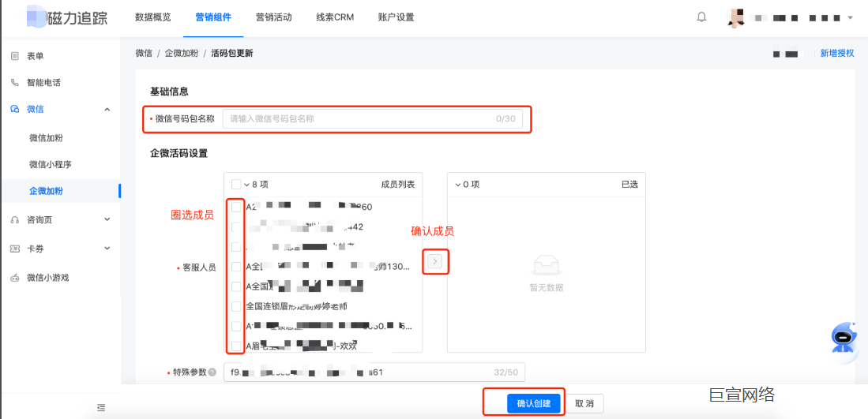Switch to the 营销组件 tab
The height and width of the screenshot is (419, 868).
pyautogui.click(x=213, y=17)
